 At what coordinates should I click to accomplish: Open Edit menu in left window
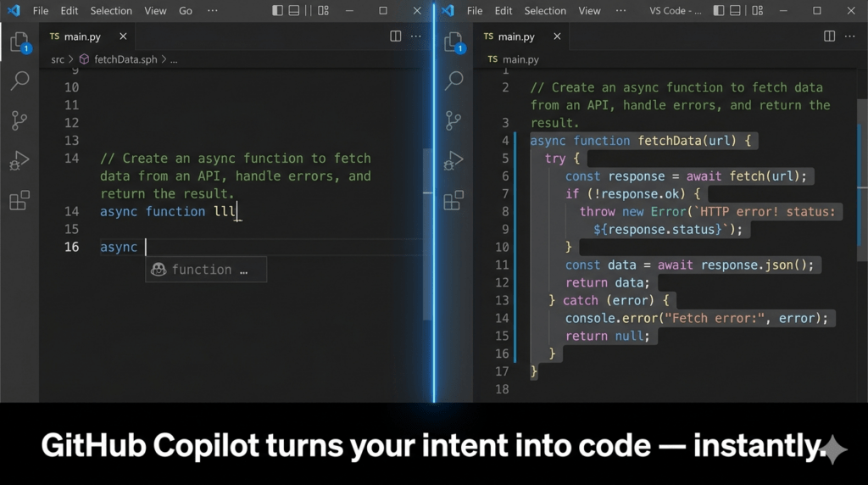[x=70, y=10]
